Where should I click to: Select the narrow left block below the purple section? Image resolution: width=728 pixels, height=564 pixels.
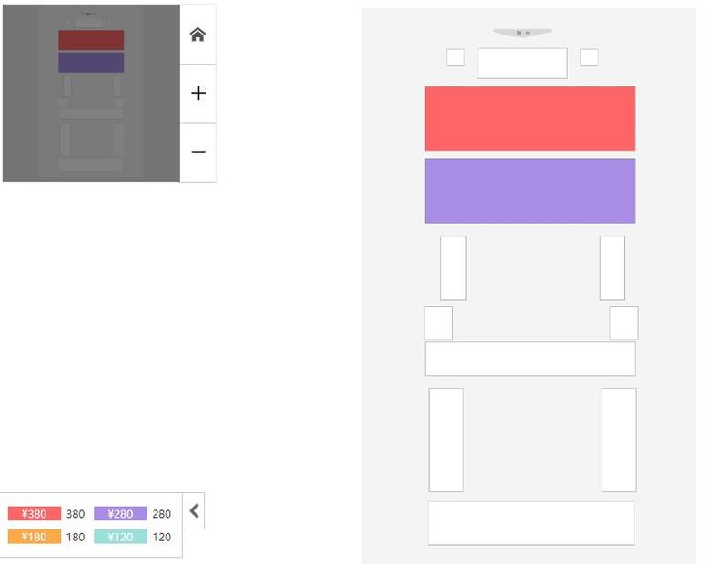[453, 267]
